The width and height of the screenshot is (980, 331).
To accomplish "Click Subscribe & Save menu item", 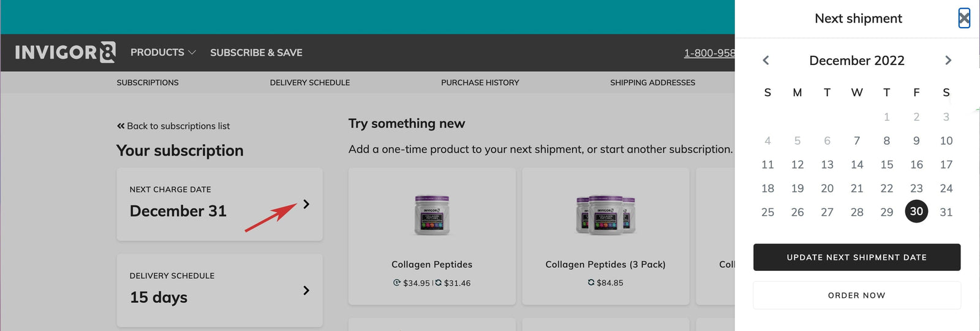I will click(x=256, y=53).
